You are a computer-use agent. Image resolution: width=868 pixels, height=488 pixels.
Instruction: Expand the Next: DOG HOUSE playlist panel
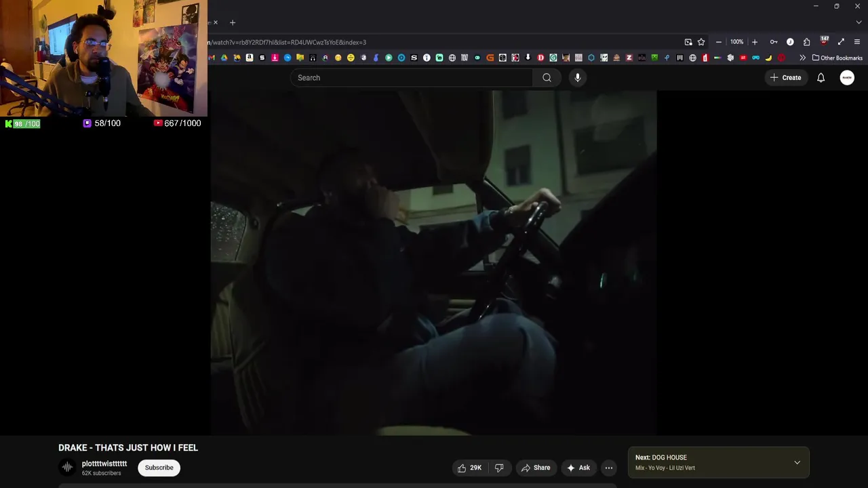(x=797, y=462)
